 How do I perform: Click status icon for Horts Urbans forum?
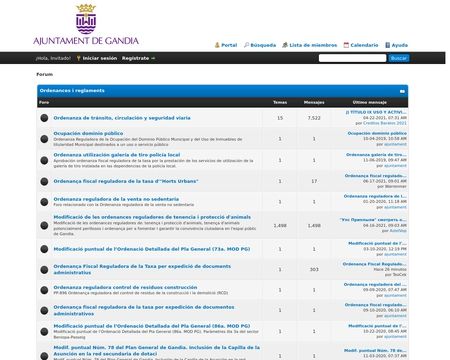tap(44, 181)
